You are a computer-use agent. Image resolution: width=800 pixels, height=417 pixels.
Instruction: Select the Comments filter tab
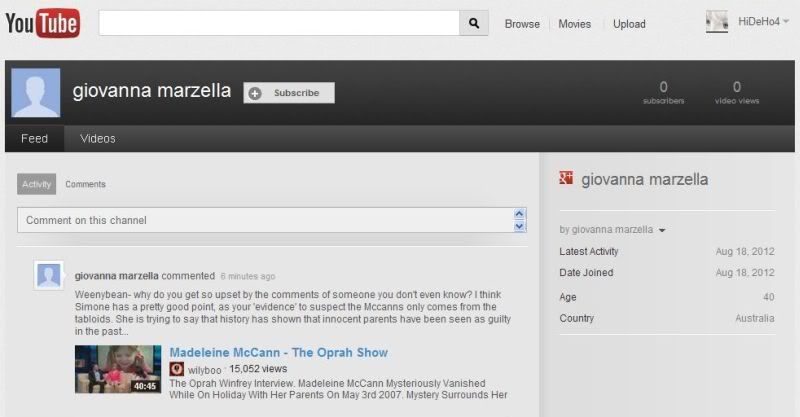point(85,184)
